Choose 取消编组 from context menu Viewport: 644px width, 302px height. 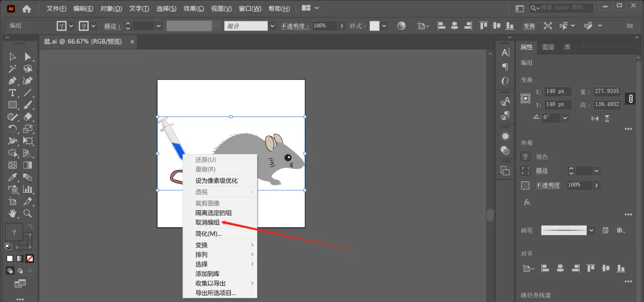click(x=208, y=223)
